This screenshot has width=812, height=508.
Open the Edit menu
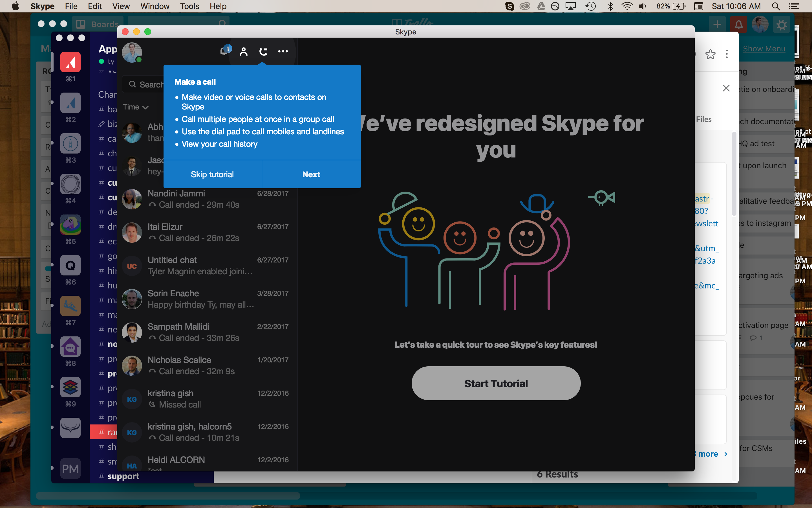point(95,6)
